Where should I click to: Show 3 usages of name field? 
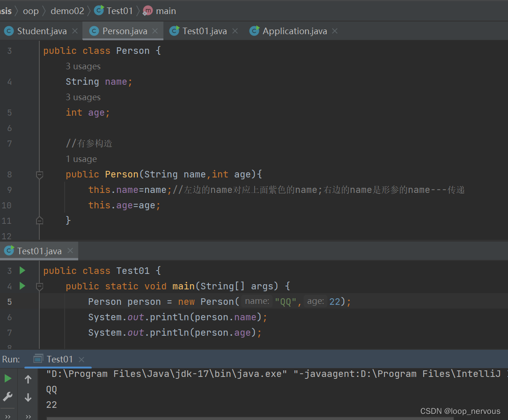pos(83,66)
